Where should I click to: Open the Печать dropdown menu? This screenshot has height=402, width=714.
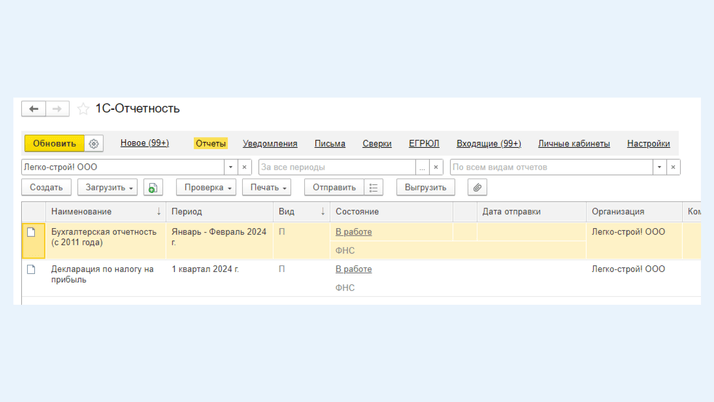(267, 188)
